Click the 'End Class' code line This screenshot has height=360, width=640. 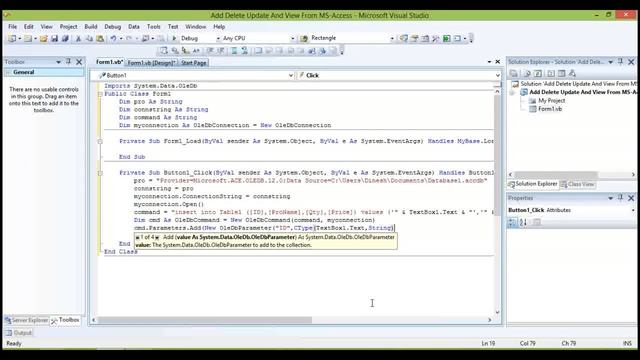pyautogui.click(x=121, y=252)
